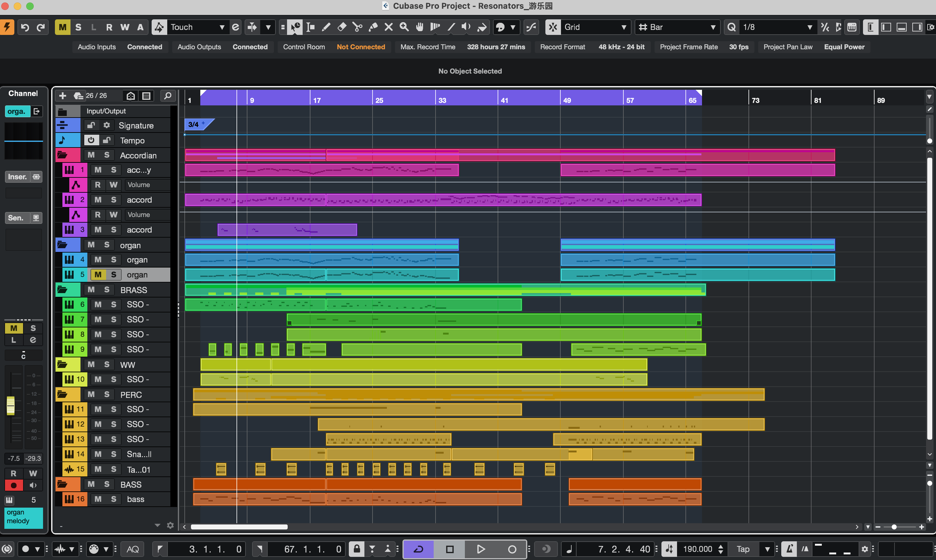Click the Record circle transport button
Image resolution: width=936 pixels, height=560 pixels.
click(x=512, y=549)
